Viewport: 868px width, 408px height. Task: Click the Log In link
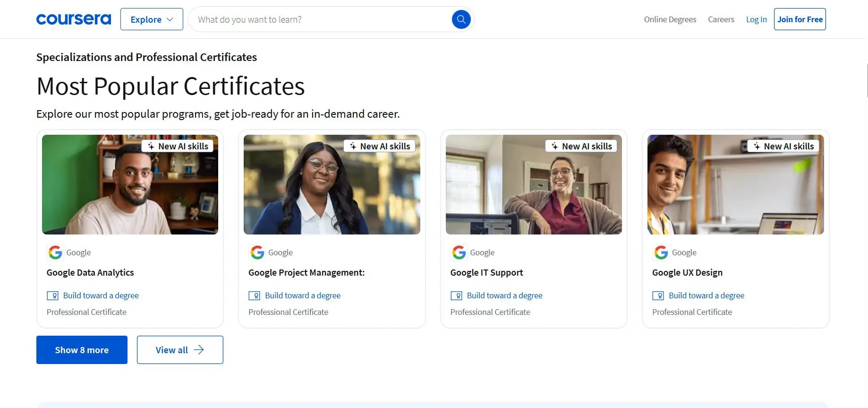757,19
